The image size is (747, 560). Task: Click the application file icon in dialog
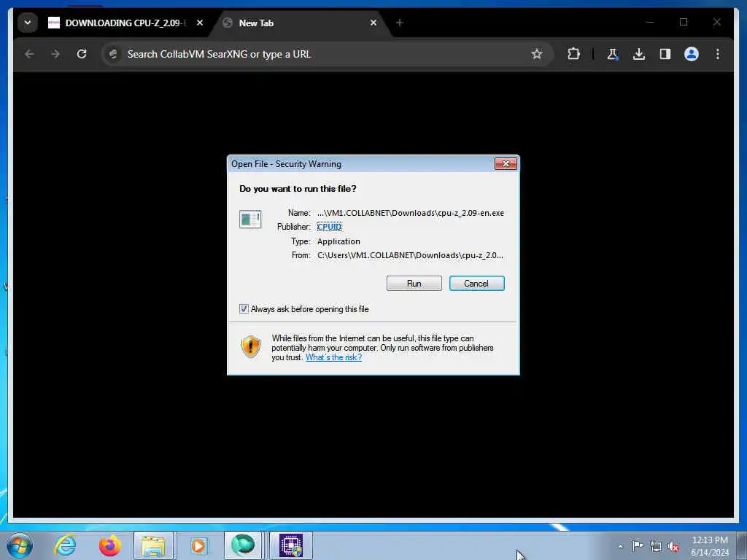coord(250,219)
